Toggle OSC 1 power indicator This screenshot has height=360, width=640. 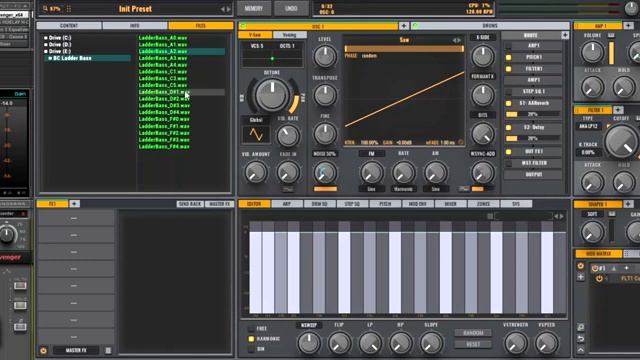point(244,26)
